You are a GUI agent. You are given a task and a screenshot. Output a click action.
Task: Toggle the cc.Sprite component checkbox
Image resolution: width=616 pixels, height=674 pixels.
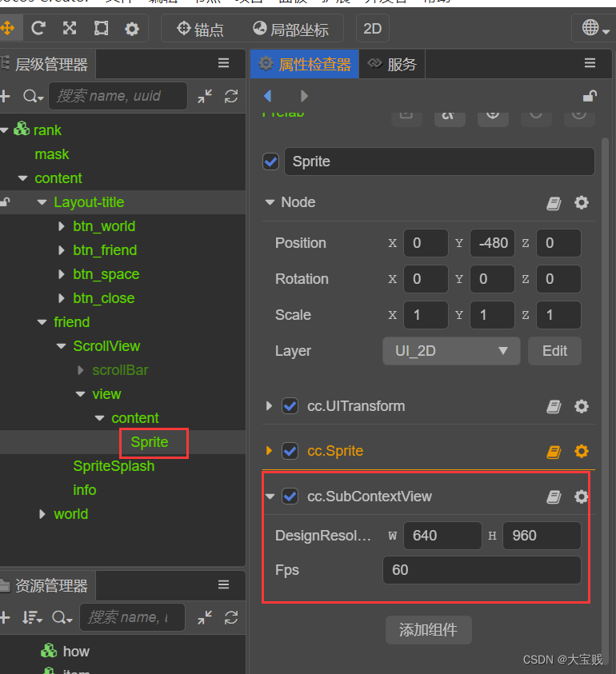(290, 451)
